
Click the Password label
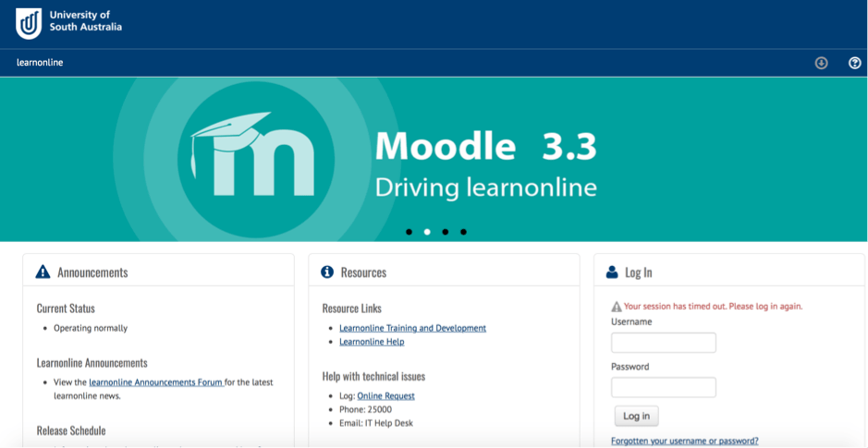630,367
